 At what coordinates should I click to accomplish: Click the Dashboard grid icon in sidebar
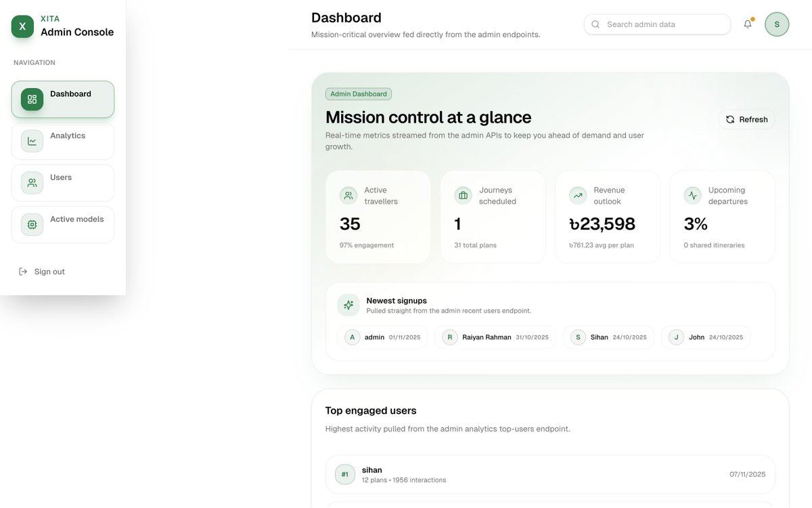tap(32, 100)
